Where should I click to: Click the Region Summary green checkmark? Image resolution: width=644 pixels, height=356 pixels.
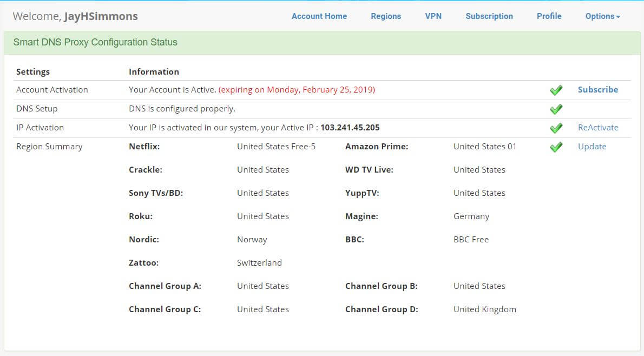[x=556, y=147]
